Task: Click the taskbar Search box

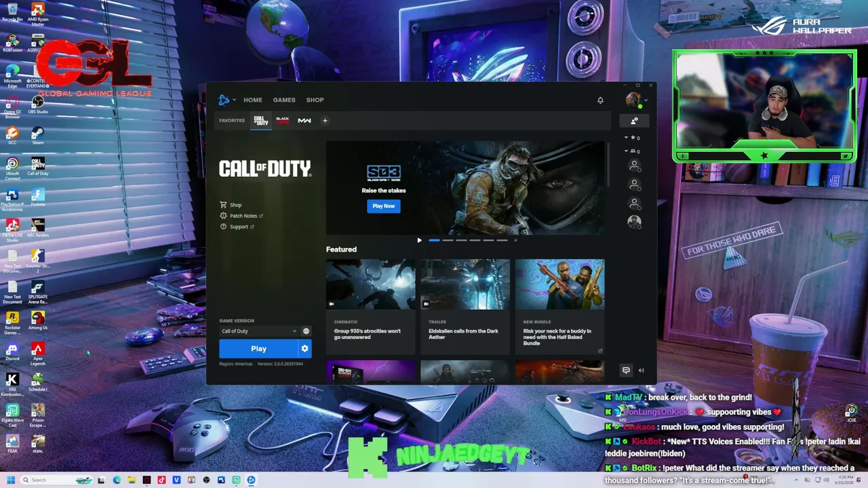Action: tap(58, 480)
